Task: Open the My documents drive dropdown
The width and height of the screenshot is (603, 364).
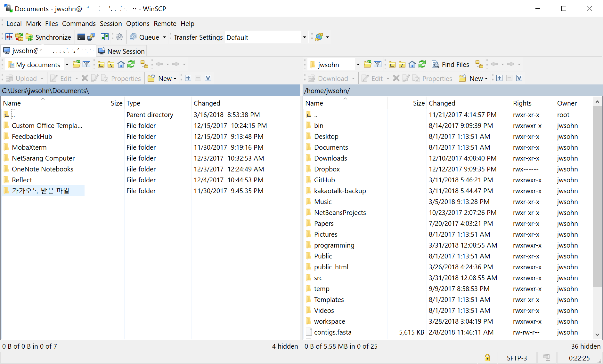Action: pos(67,64)
